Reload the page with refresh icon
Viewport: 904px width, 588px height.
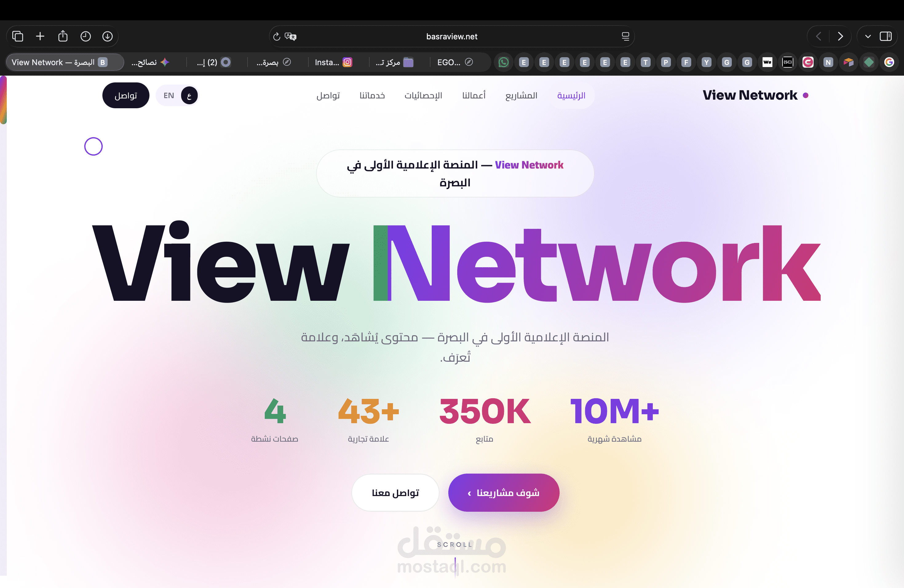coord(276,37)
